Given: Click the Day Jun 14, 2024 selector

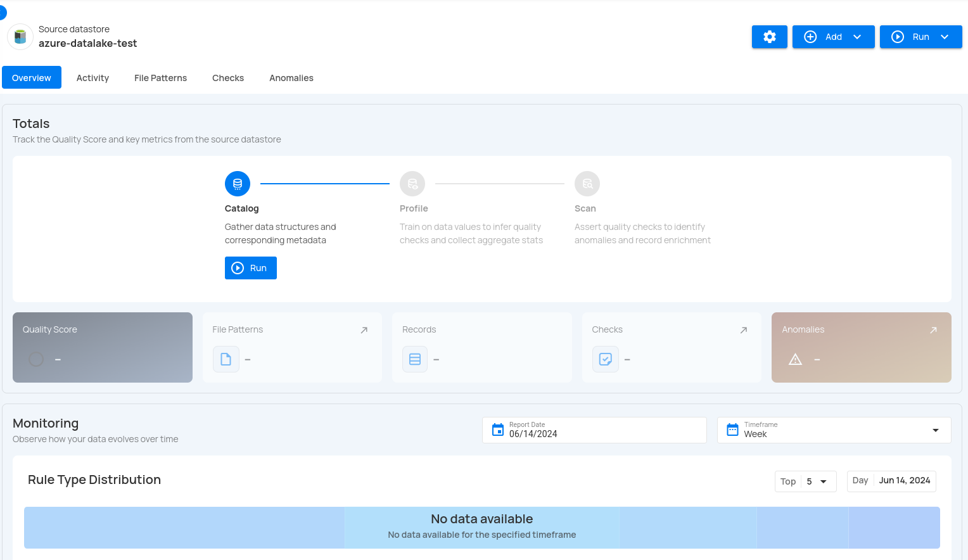Looking at the screenshot, I should (x=891, y=481).
